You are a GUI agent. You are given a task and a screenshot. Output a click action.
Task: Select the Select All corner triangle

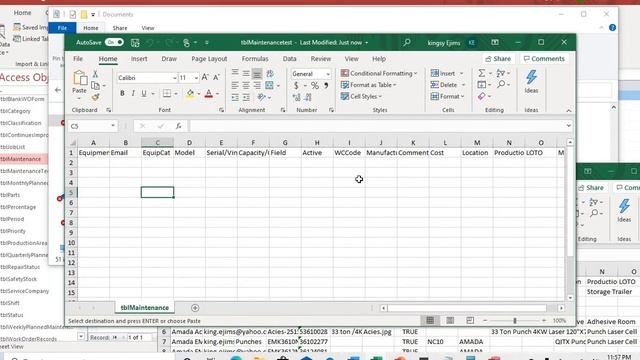(73, 143)
